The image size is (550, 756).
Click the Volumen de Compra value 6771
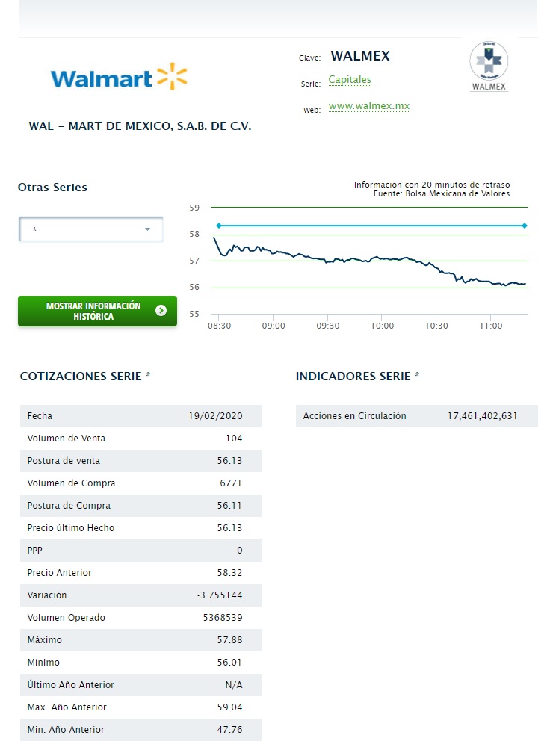231,483
